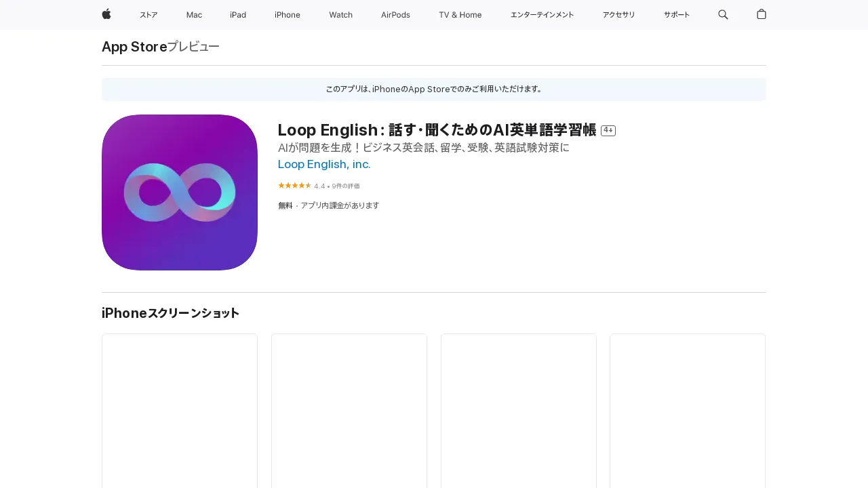
Task: Select the iPhone menu item
Action: [x=287, y=14]
